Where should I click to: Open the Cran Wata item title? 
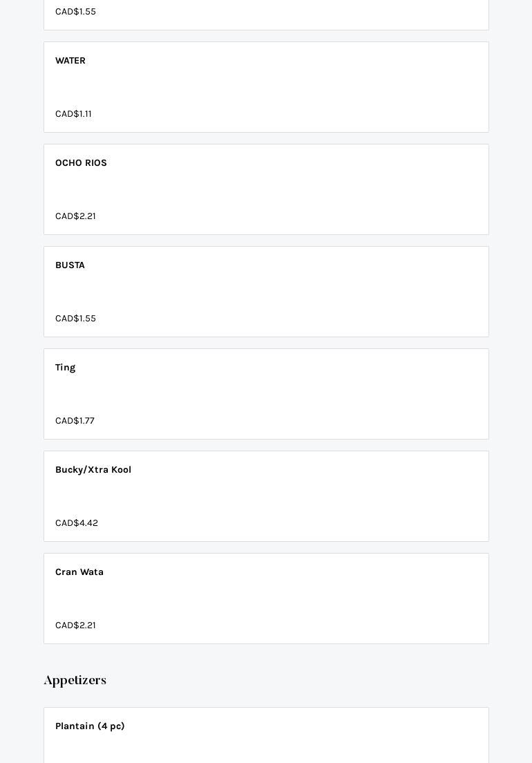pyautogui.click(x=79, y=572)
